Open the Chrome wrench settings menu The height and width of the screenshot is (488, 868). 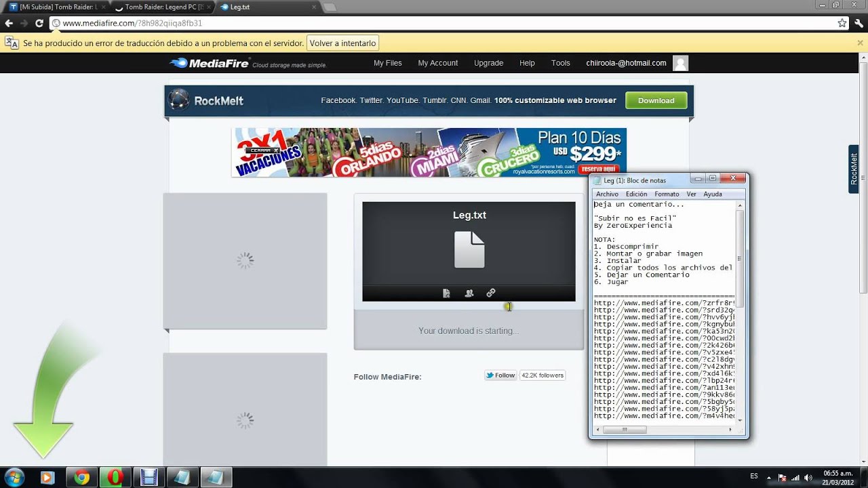tap(859, 23)
